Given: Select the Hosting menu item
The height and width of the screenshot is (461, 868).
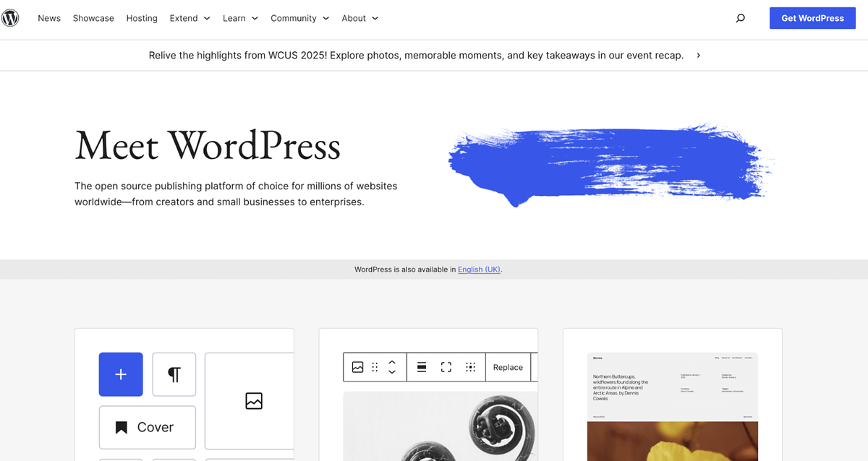Looking at the screenshot, I should (141, 18).
